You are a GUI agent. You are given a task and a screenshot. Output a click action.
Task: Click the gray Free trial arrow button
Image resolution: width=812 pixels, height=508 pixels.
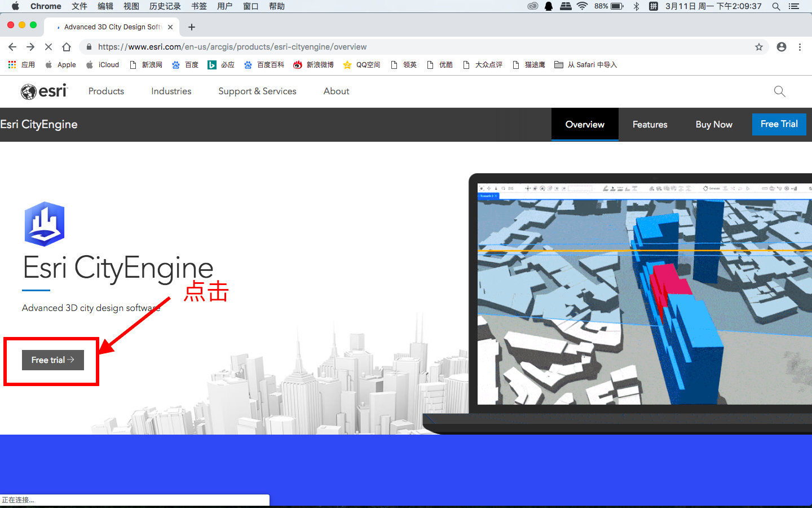[53, 360]
